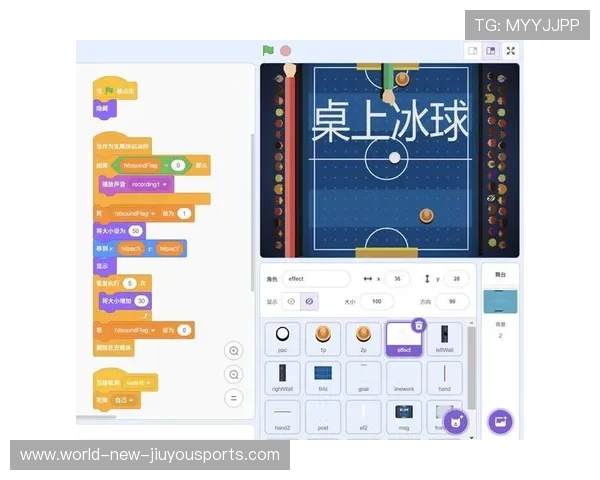Select the linework sprite
The height and width of the screenshot is (480, 600).
[404, 378]
